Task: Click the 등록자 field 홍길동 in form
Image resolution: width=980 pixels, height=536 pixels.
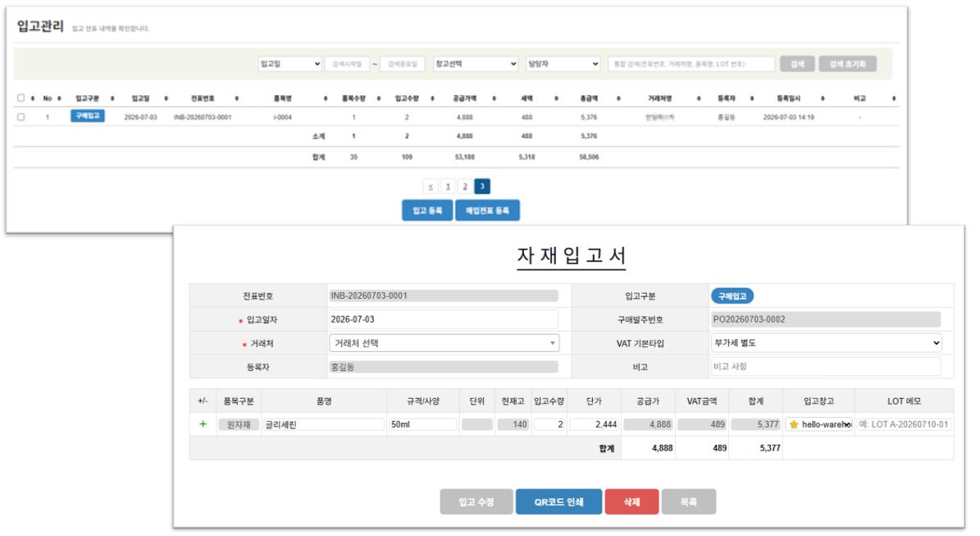Action: [443, 367]
